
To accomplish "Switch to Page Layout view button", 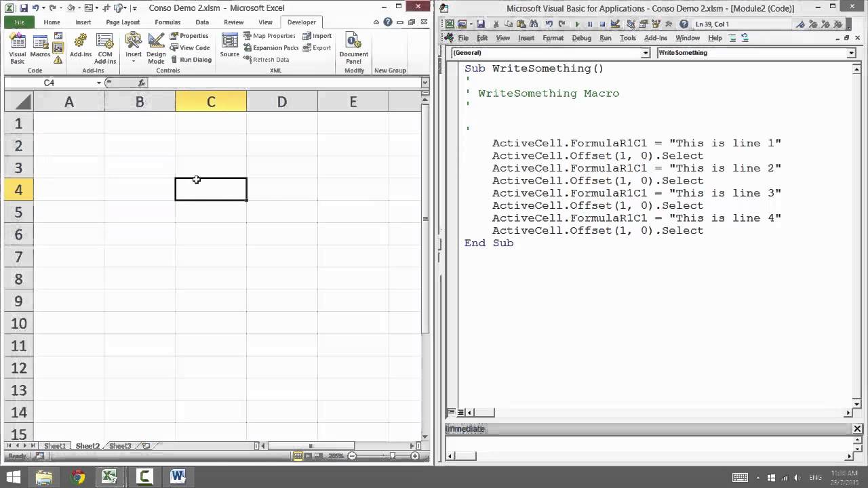I will click(309, 456).
